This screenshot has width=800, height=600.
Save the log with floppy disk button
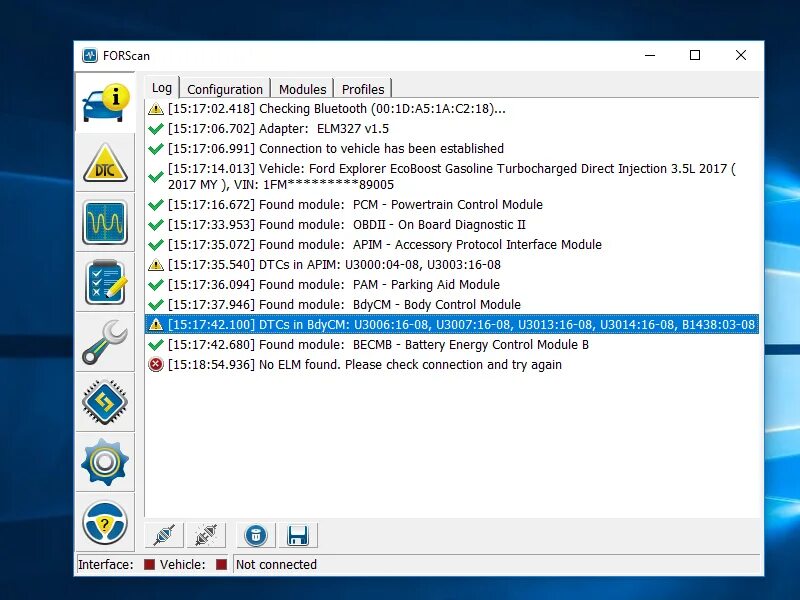[x=298, y=535]
